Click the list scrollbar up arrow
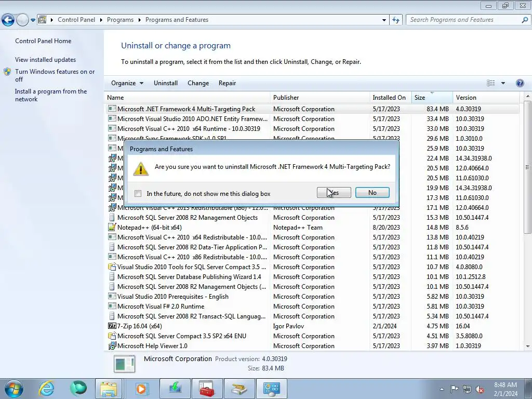532x399 pixels. pos(528,97)
